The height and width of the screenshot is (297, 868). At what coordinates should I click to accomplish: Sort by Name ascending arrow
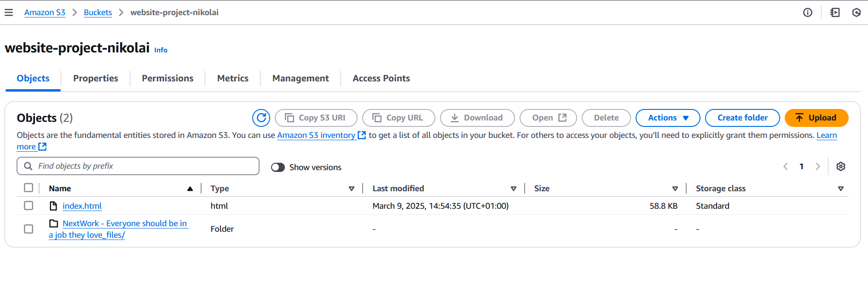click(190, 188)
